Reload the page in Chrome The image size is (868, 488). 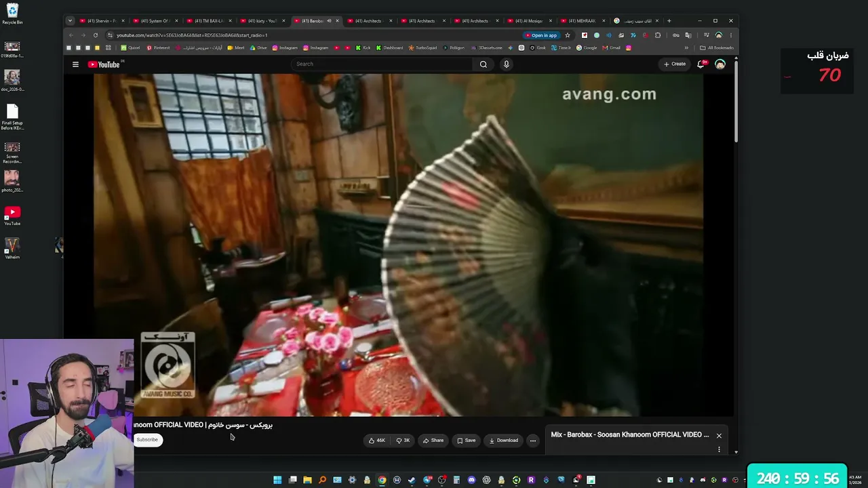(96, 35)
